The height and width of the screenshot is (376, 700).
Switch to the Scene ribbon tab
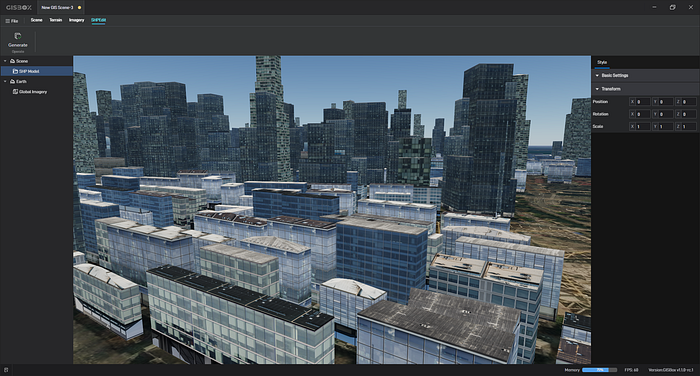point(37,20)
